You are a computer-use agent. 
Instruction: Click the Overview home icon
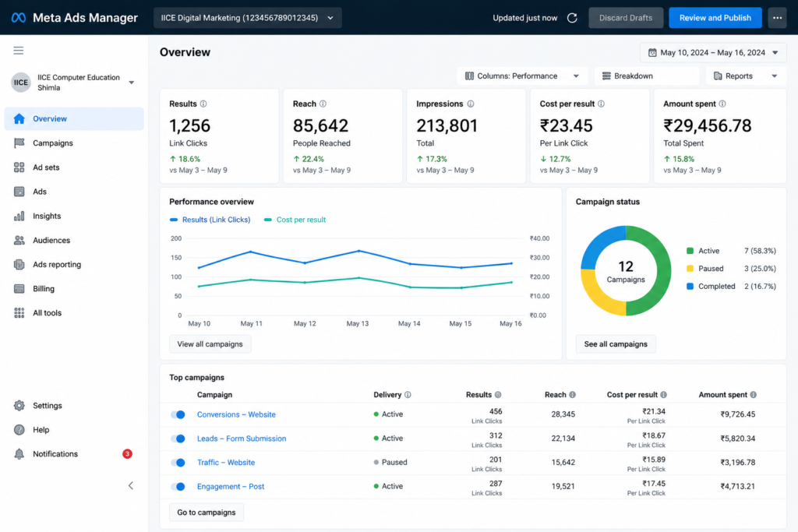[x=19, y=118]
